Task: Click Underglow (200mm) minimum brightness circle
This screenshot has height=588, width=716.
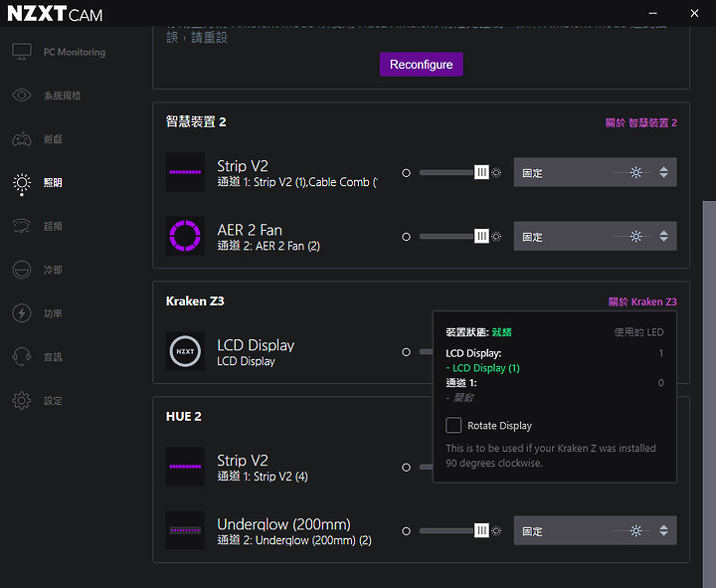Action: click(x=406, y=531)
